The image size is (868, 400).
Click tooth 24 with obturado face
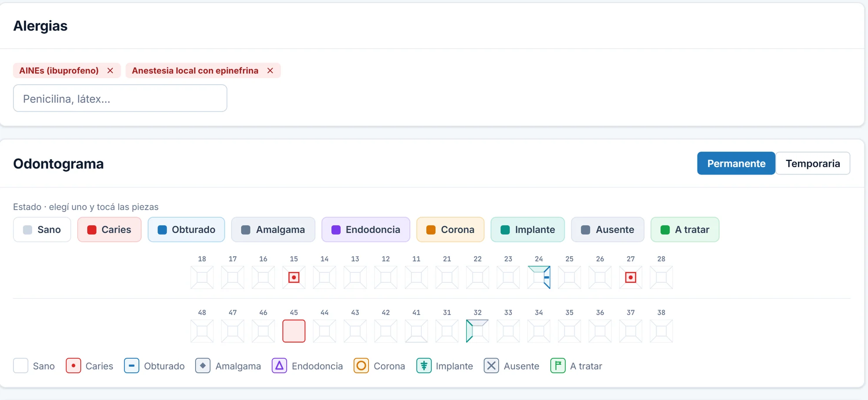pyautogui.click(x=539, y=277)
